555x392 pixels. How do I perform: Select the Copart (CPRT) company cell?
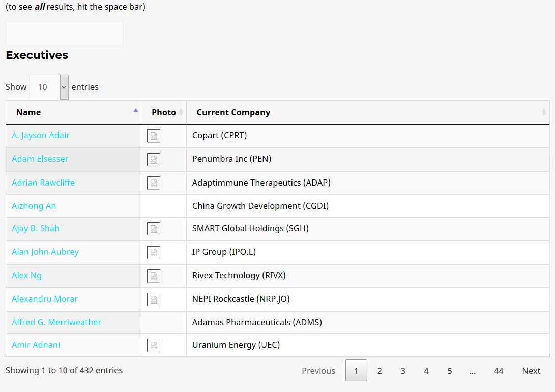point(368,136)
